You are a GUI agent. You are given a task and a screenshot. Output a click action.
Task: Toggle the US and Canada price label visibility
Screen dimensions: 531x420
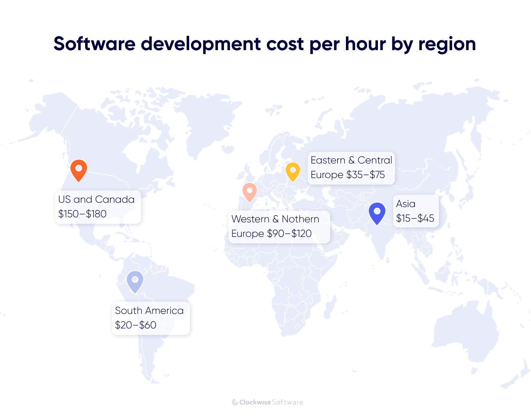pos(97,207)
